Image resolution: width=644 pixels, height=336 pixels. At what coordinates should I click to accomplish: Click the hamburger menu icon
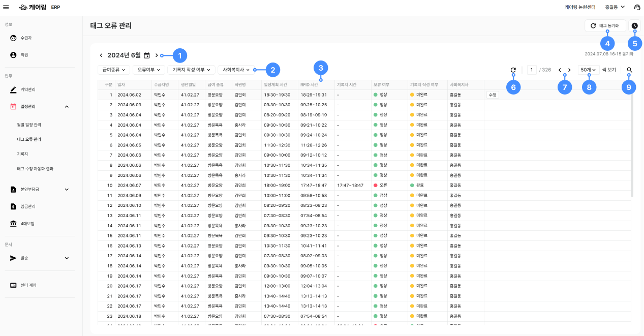pyautogui.click(x=6, y=7)
